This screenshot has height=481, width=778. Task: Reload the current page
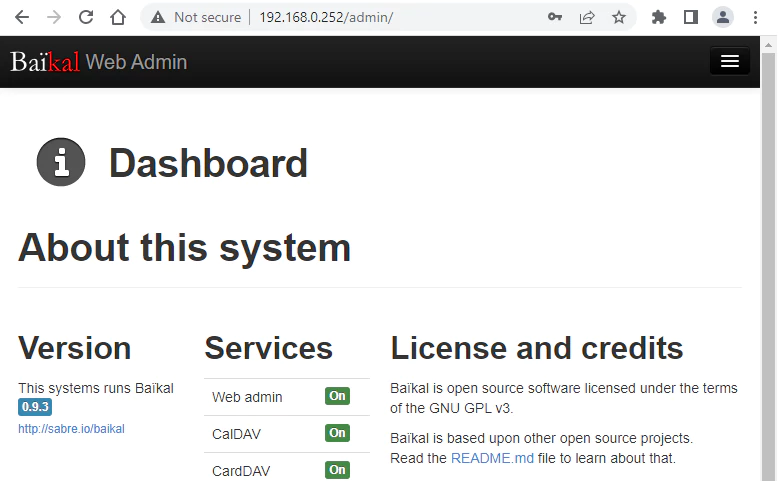86,17
